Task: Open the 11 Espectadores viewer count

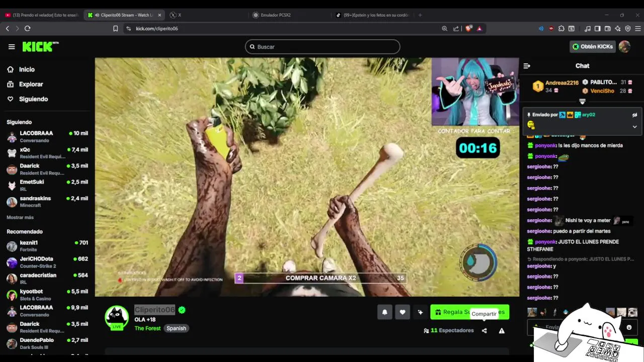Action: (x=449, y=331)
